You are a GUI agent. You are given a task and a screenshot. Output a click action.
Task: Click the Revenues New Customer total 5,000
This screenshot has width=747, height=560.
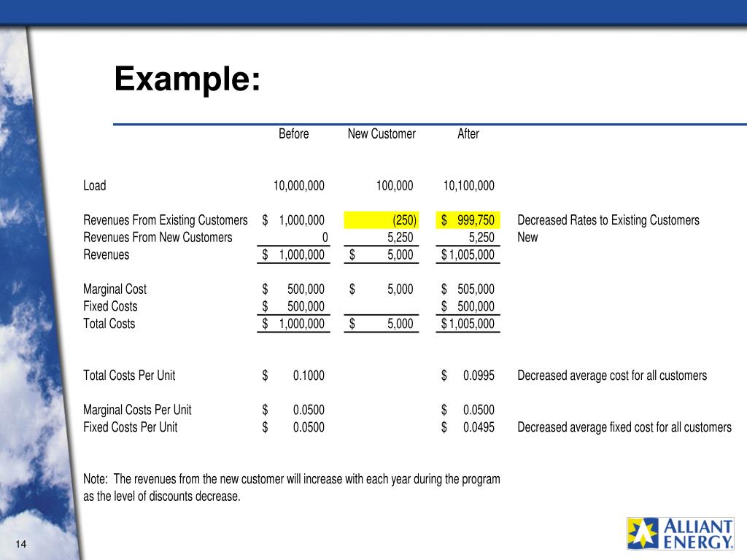click(x=382, y=254)
